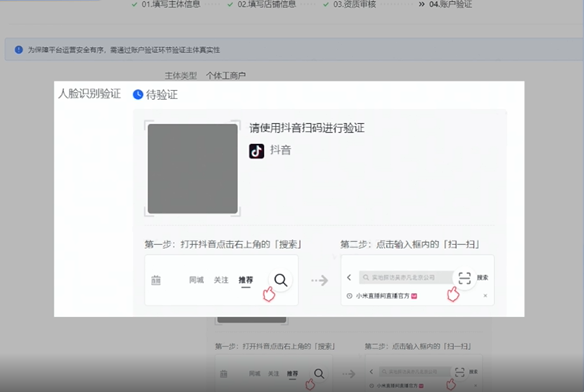The width and height of the screenshot is (584, 392).
Task: Click the step label 02.填写店铺信息
Action: [267, 4]
